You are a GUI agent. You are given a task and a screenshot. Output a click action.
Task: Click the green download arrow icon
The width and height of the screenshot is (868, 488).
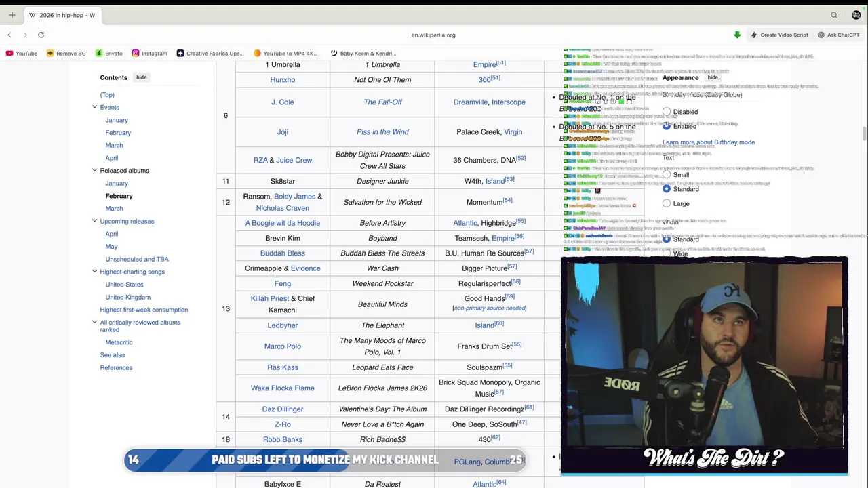tap(737, 35)
